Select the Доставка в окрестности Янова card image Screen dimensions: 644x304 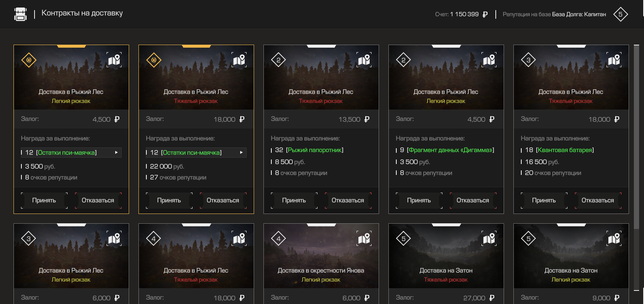click(321, 255)
